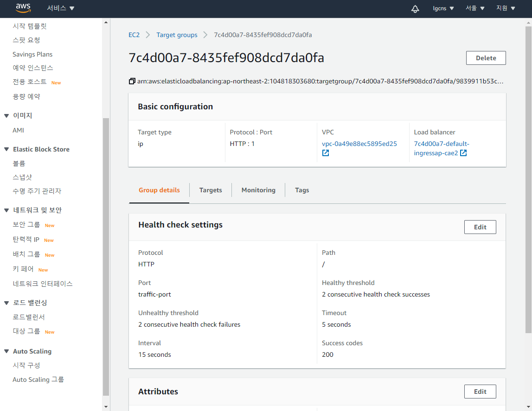Open load balancer external link icon
Screen dimensions: 532x411
(x=463, y=153)
